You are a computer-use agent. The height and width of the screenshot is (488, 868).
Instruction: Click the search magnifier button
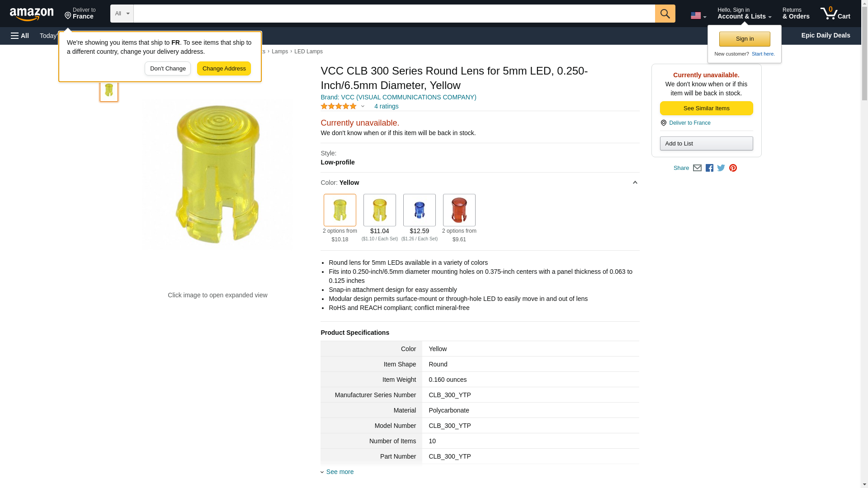665,14
